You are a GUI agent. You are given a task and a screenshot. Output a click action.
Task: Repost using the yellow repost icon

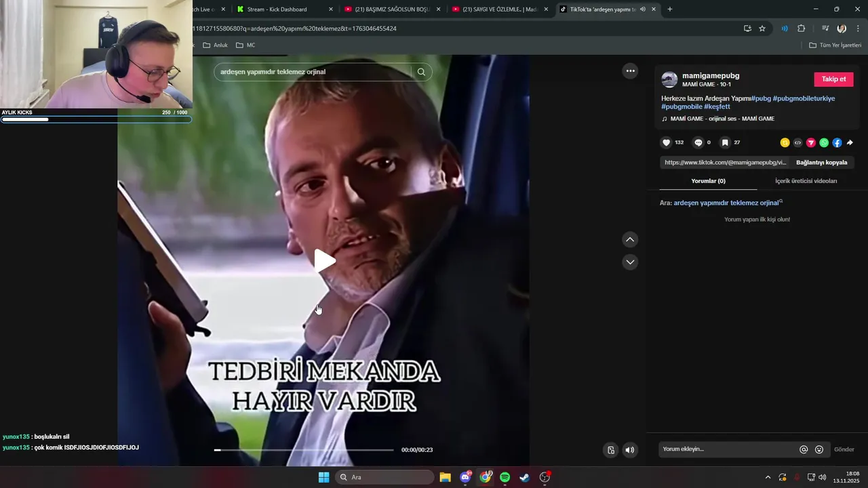pos(785,142)
